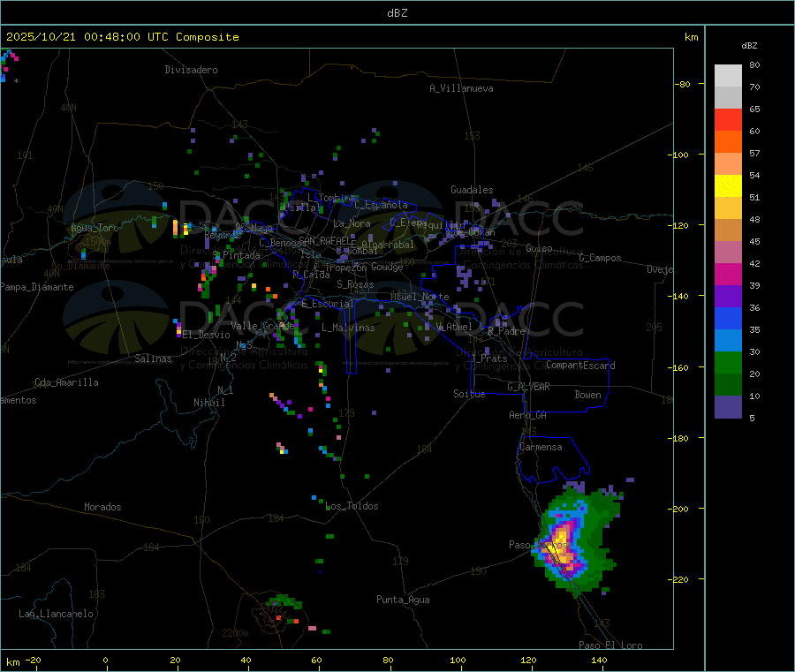Click the red 65 dBZ legend swatch
795x672 pixels.
coord(728,119)
